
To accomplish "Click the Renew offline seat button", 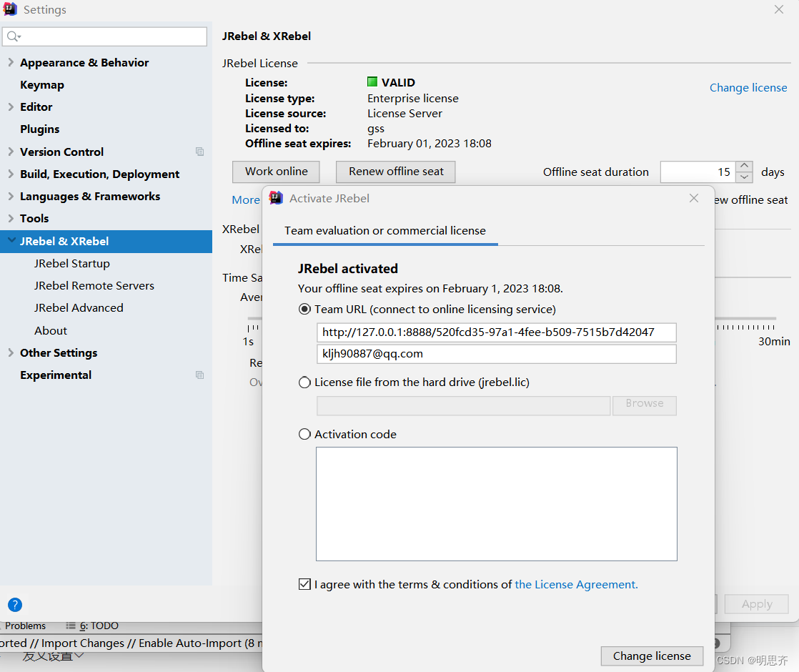I will click(x=395, y=172).
